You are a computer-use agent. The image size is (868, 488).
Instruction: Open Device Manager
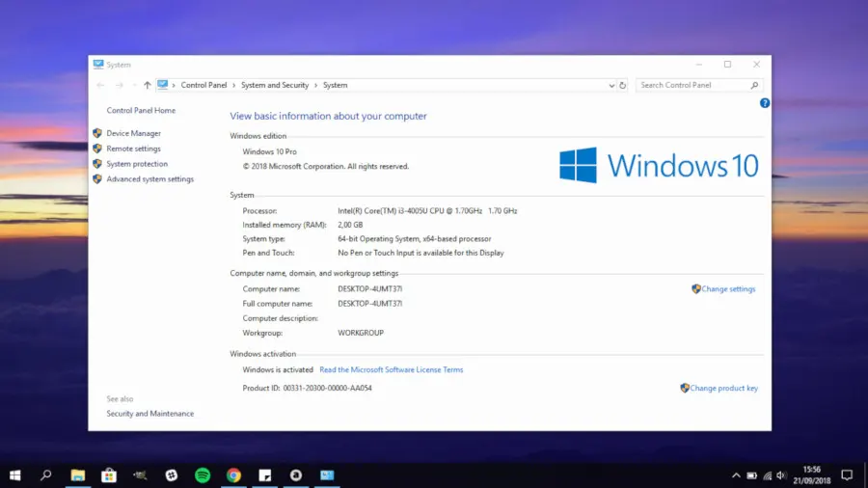[x=133, y=133]
